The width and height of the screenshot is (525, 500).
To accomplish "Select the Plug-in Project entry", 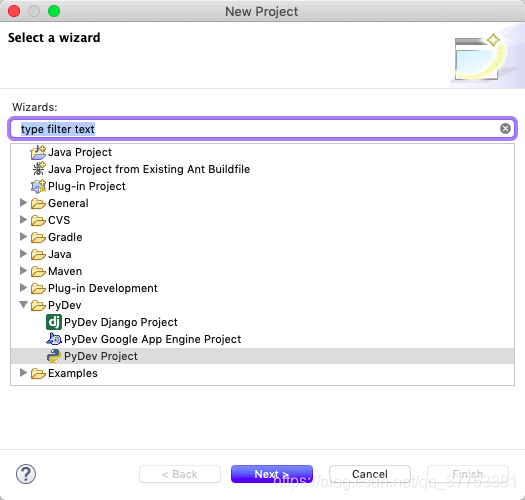I will pyautogui.click(x=87, y=186).
